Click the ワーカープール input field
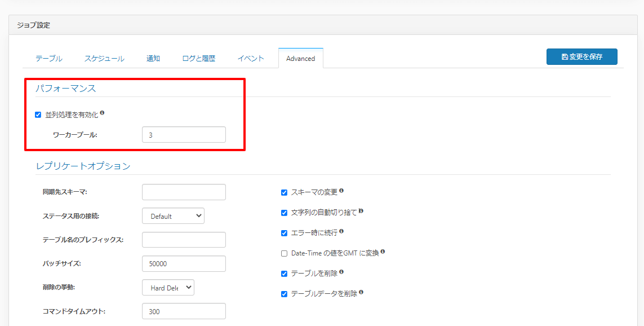 point(184,134)
